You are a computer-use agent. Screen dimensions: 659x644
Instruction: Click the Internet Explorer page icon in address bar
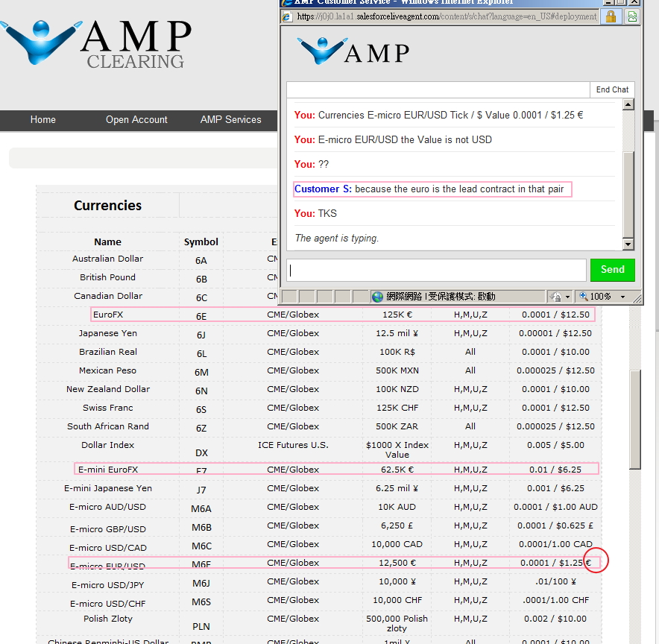(x=287, y=17)
